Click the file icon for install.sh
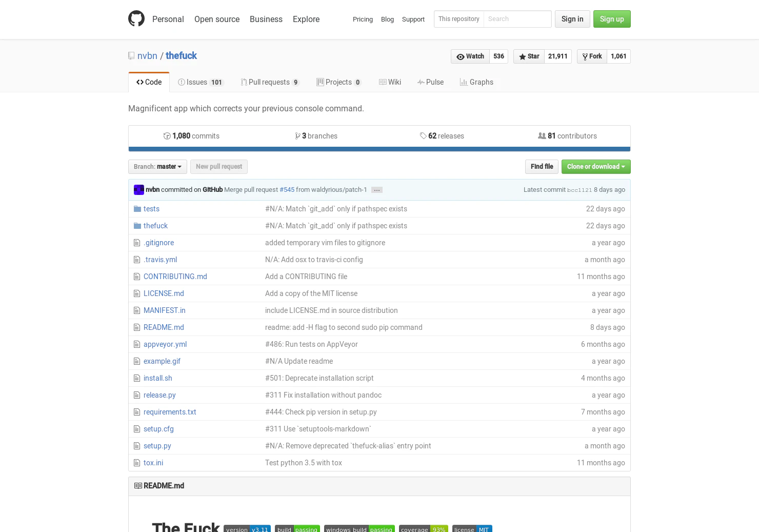The height and width of the screenshot is (532, 759). (x=137, y=378)
